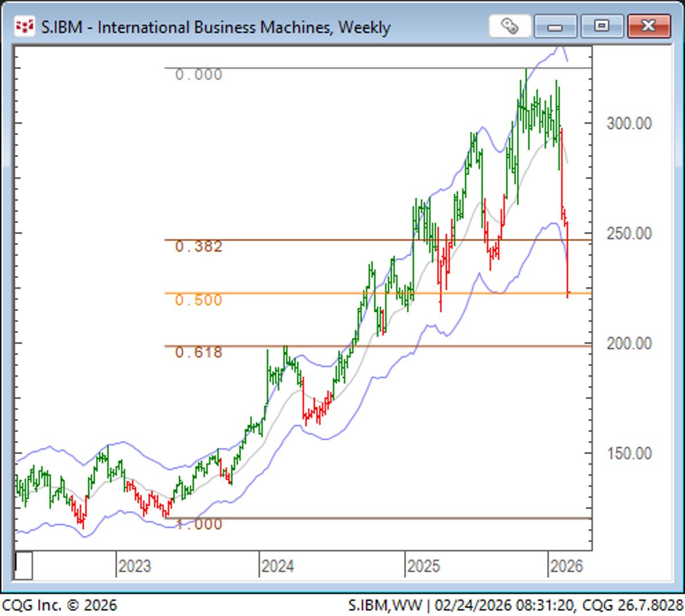Click the 150.00 price axis label
685x616 pixels.
(x=628, y=453)
